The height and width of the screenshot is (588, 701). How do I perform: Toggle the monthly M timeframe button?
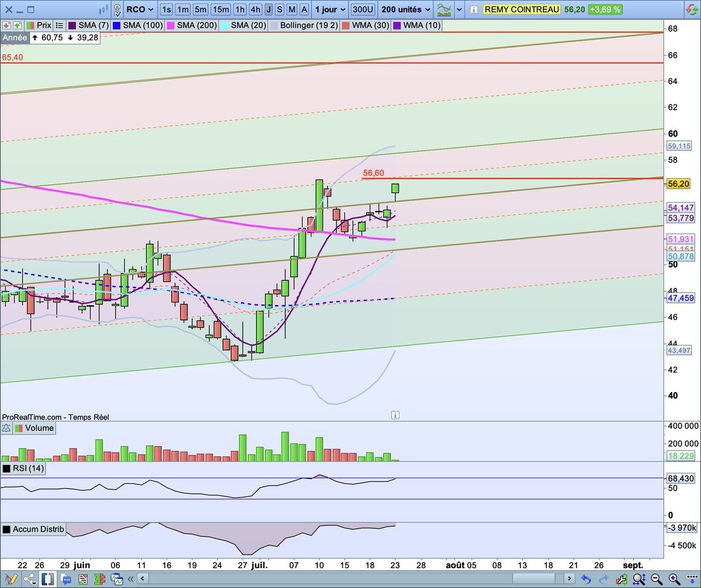pyautogui.click(x=291, y=9)
